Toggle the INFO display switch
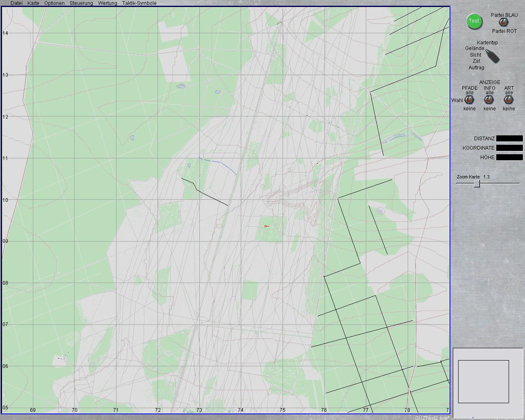 click(x=489, y=100)
